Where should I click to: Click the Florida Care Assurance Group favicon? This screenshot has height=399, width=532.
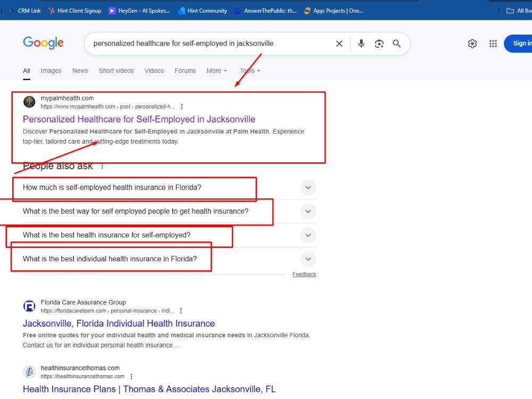pyautogui.click(x=29, y=306)
